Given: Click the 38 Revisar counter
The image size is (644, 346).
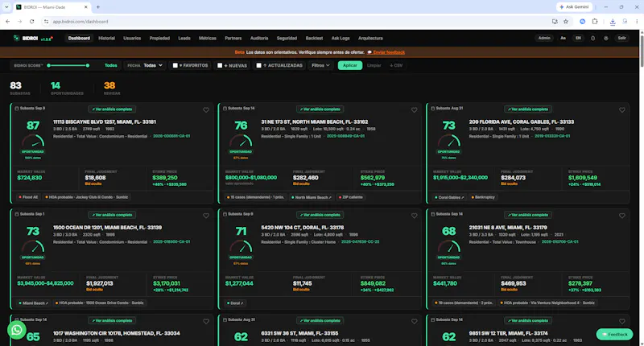Looking at the screenshot, I should (111, 88).
